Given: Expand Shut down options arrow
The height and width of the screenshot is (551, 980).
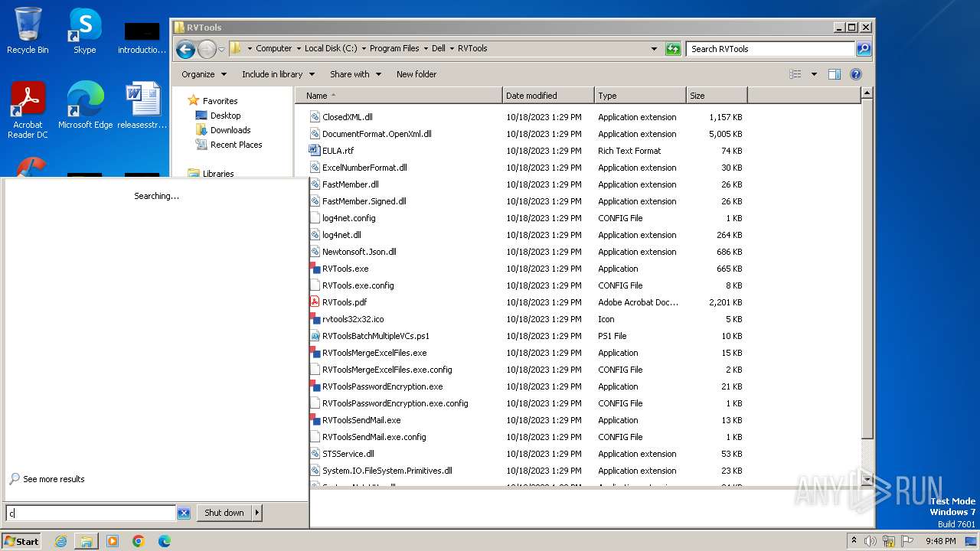Looking at the screenshot, I should [256, 513].
